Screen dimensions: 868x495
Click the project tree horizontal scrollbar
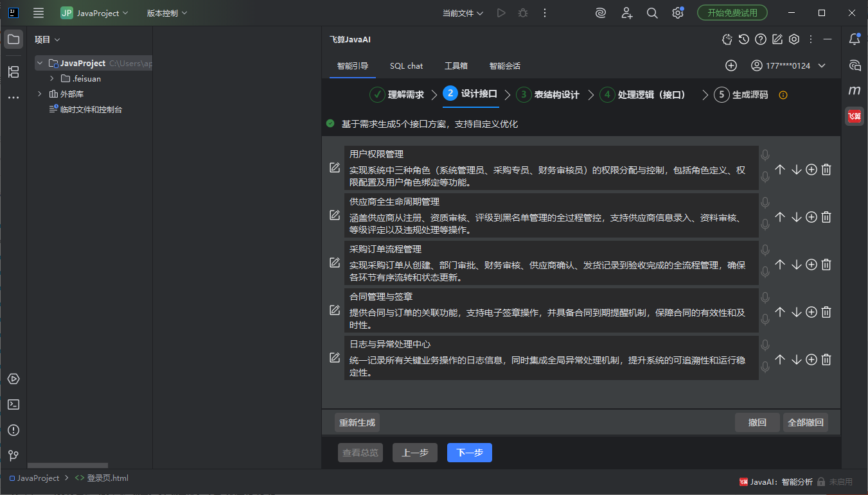tap(67, 465)
